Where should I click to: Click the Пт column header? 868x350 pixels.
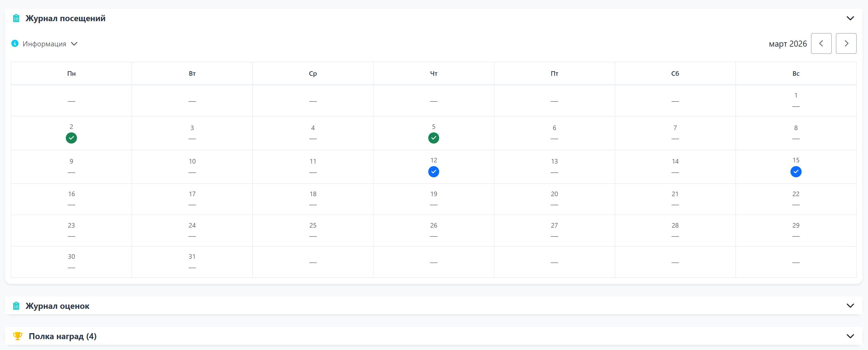554,73
